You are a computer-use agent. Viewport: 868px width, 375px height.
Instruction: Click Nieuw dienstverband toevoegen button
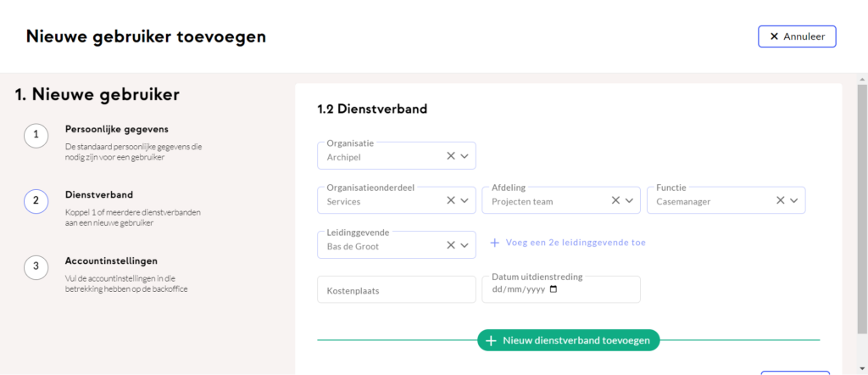click(x=569, y=340)
